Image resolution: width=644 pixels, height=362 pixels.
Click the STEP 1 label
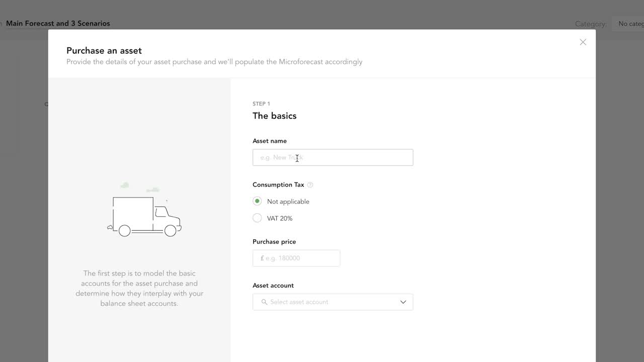click(261, 104)
